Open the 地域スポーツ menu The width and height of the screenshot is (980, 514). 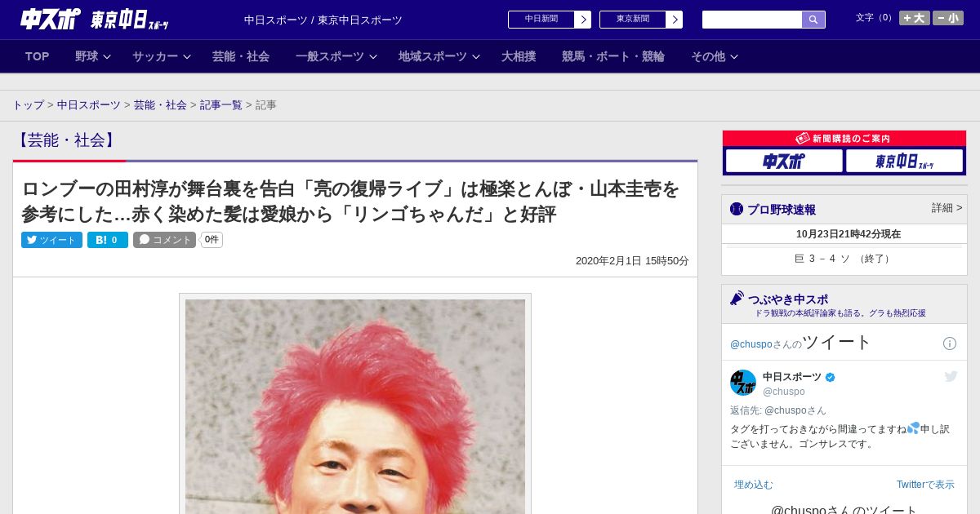pyautogui.click(x=433, y=56)
